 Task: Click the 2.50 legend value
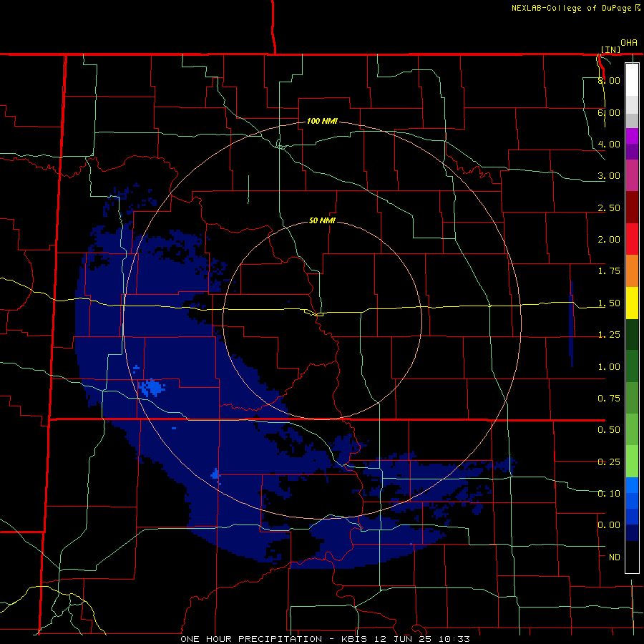(x=609, y=208)
